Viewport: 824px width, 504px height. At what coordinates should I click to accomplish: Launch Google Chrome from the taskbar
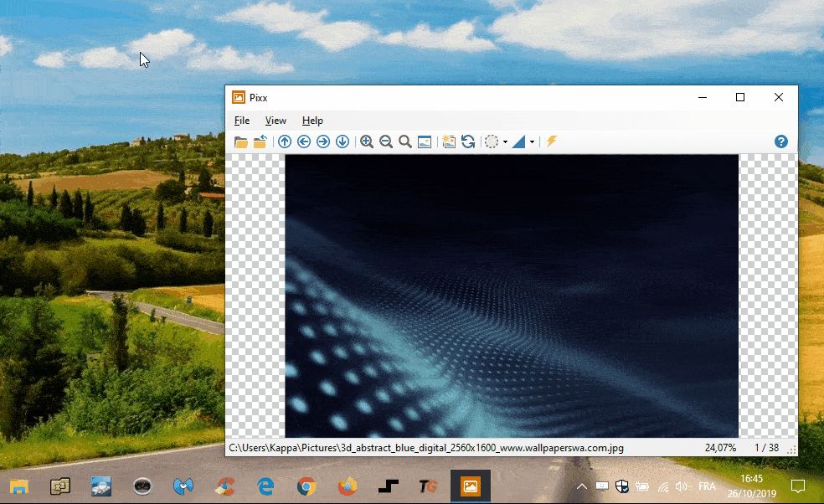306,486
